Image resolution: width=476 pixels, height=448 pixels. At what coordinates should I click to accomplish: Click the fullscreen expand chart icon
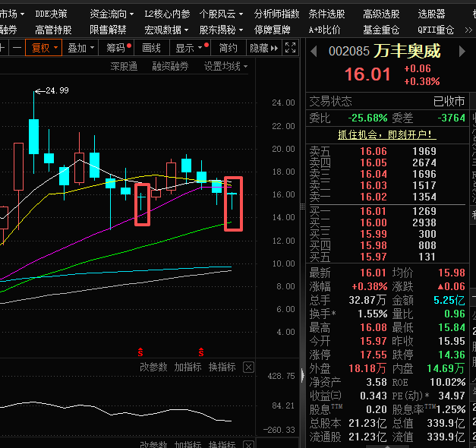(x=290, y=48)
